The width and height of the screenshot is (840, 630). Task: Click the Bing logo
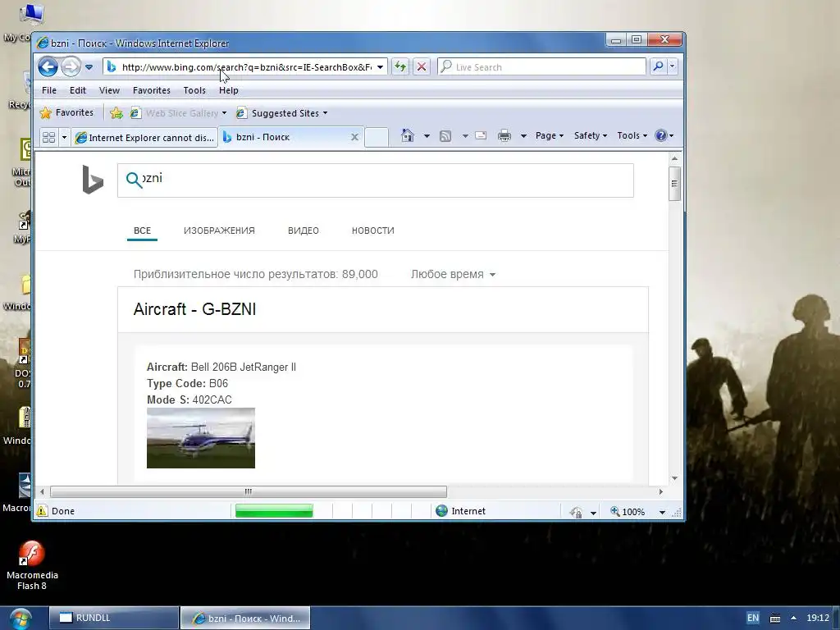(x=92, y=180)
